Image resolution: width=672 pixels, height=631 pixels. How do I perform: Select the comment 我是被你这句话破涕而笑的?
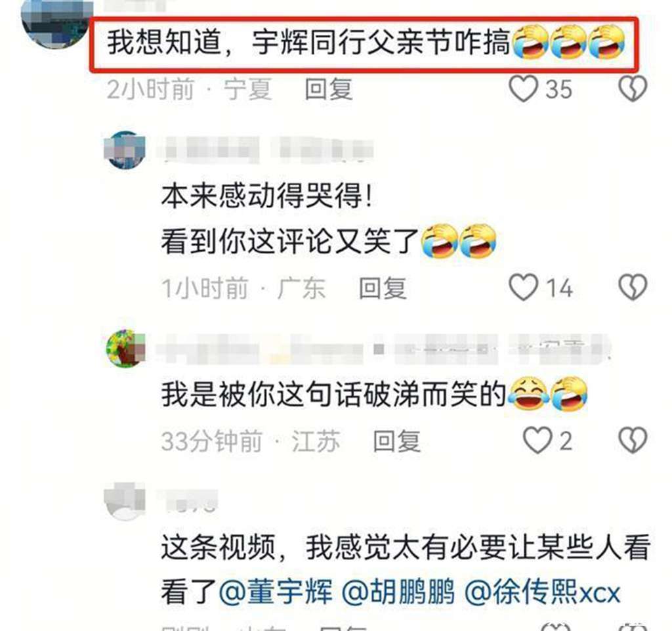tap(373, 395)
